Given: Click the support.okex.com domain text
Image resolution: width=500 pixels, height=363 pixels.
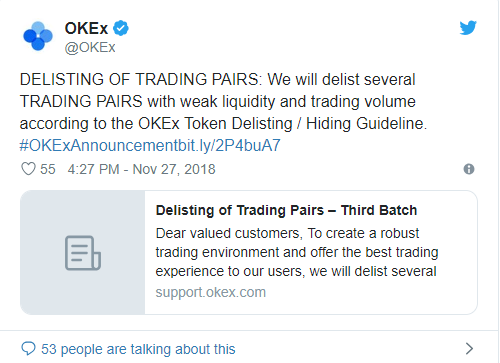Looking at the screenshot, I should (211, 292).
